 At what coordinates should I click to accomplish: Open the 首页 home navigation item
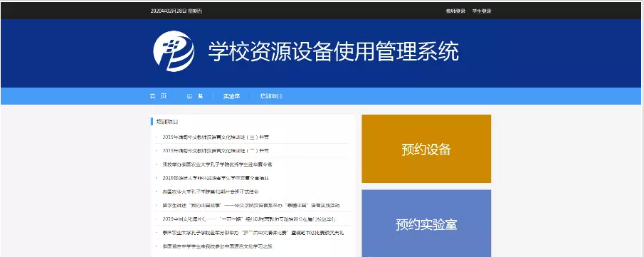point(159,96)
